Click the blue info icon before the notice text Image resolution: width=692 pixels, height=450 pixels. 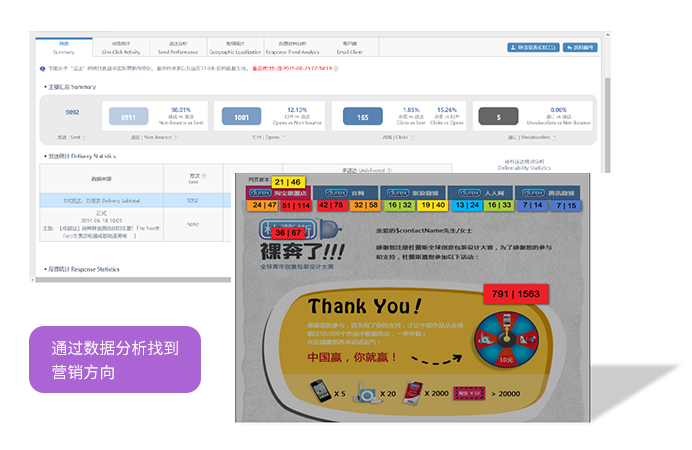(42, 69)
